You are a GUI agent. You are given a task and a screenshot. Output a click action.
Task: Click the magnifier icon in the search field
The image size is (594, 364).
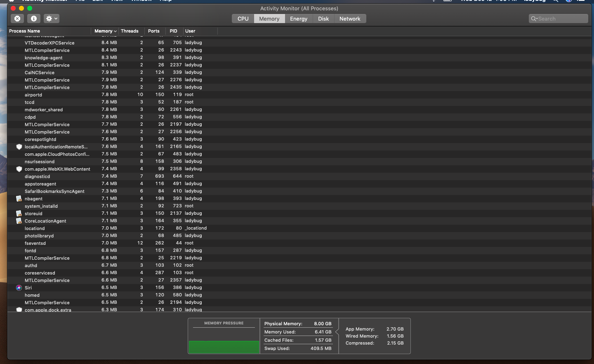click(x=534, y=19)
